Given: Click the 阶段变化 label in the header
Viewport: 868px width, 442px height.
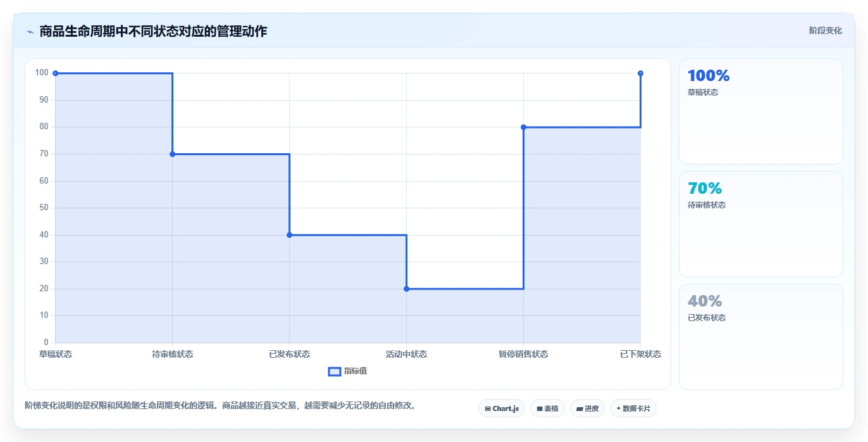Looking at the screenshot, I should tap(826, 30).
